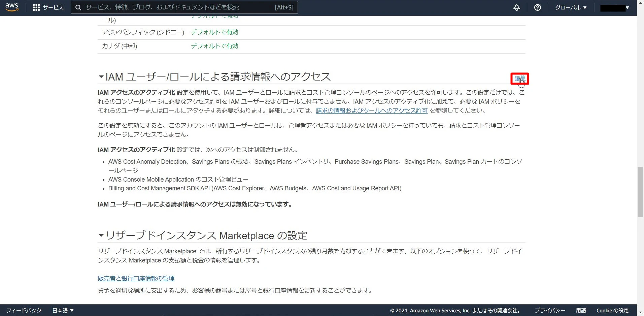This screenshot has height=316, width=644.
Task: Open the 請求の情報およびツールへのアクセス許可 link
Action: click(x=372, y=110)
